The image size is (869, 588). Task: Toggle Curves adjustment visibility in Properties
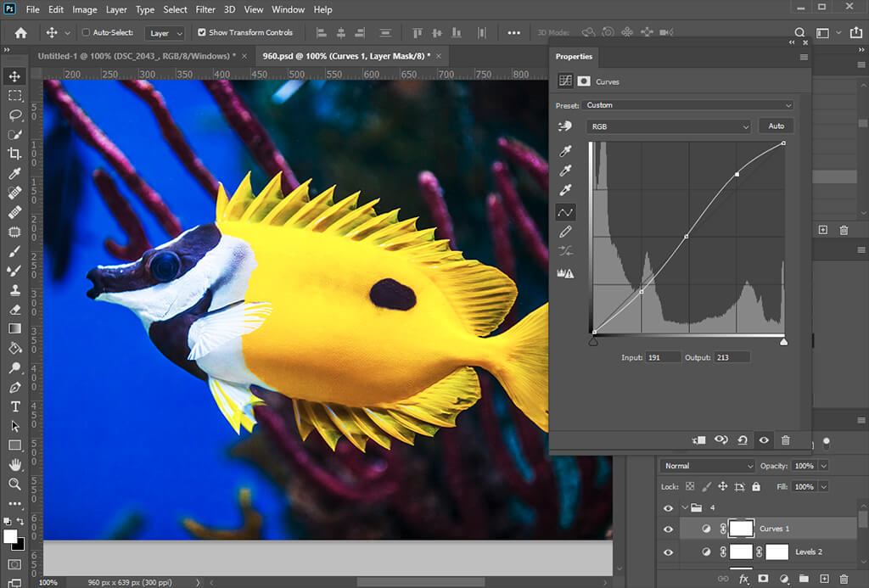pos(764,440)
